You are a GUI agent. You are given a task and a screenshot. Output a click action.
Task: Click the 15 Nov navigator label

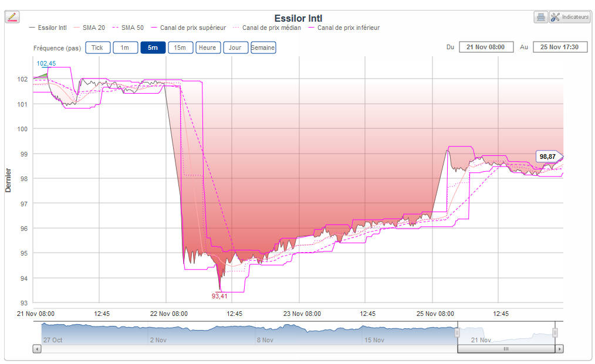point(374,340)
